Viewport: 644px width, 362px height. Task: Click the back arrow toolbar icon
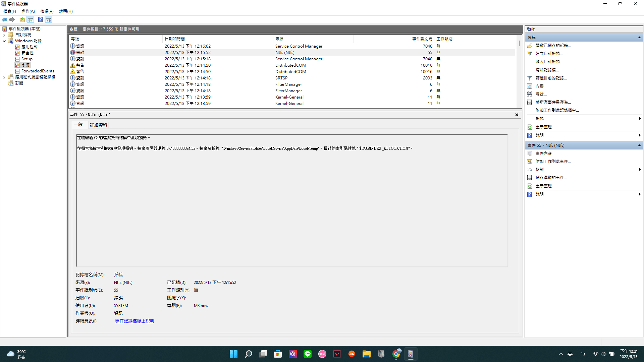[x=4, y=20]
